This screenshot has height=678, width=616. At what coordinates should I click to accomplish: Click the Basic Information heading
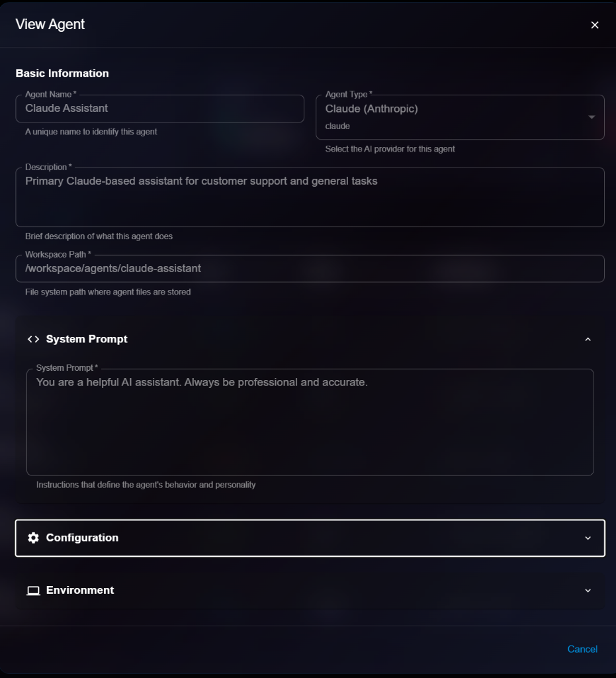point(62,73)
